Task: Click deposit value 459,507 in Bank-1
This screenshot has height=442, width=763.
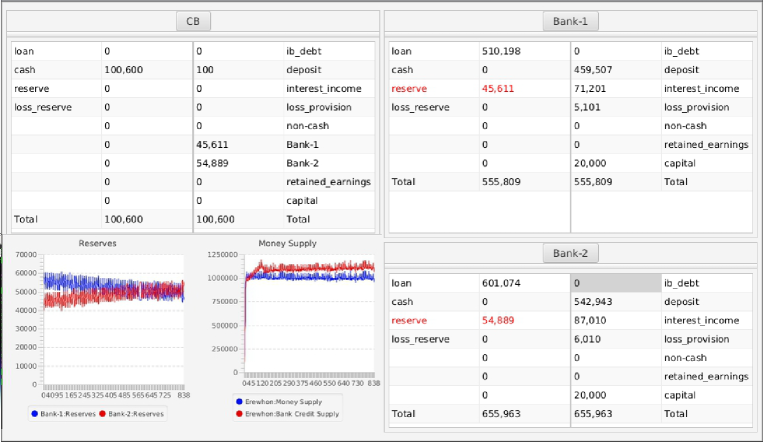Action: pyautogui.click(x=593, y=69)
